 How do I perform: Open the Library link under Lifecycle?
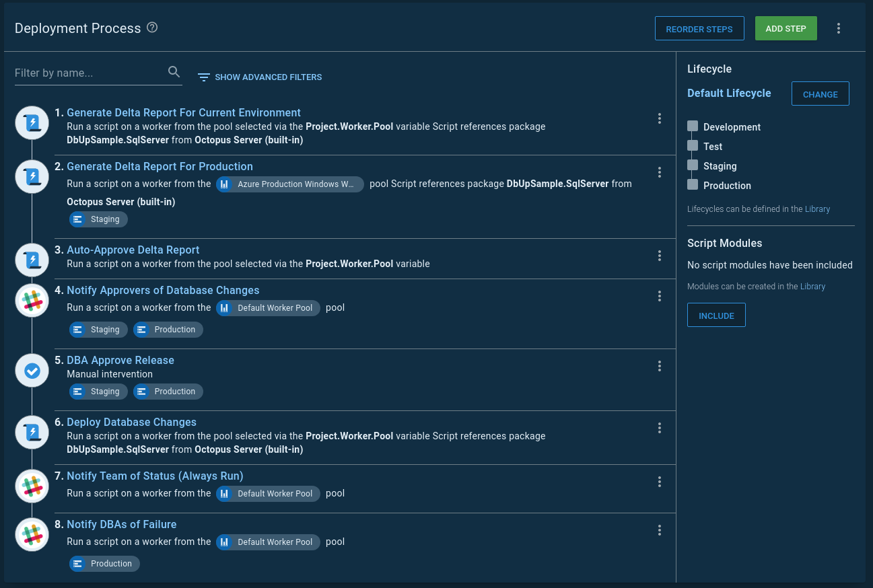(x=817, y=209)
